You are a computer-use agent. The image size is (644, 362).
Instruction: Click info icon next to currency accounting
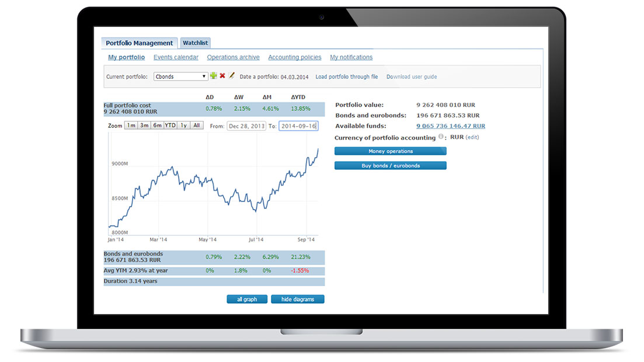point(441,137)
